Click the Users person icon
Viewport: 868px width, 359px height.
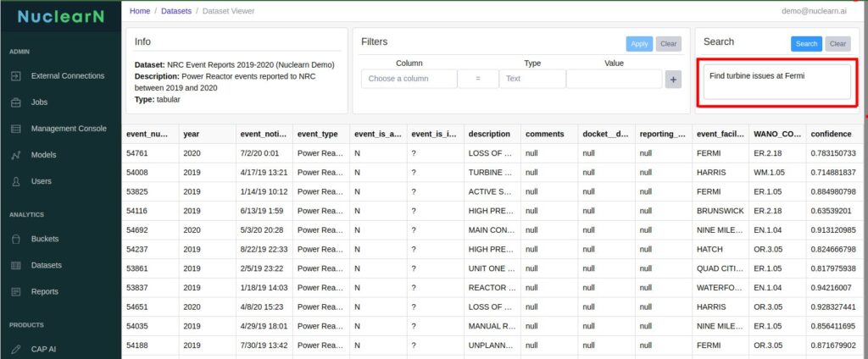click(x=16, y=181)
